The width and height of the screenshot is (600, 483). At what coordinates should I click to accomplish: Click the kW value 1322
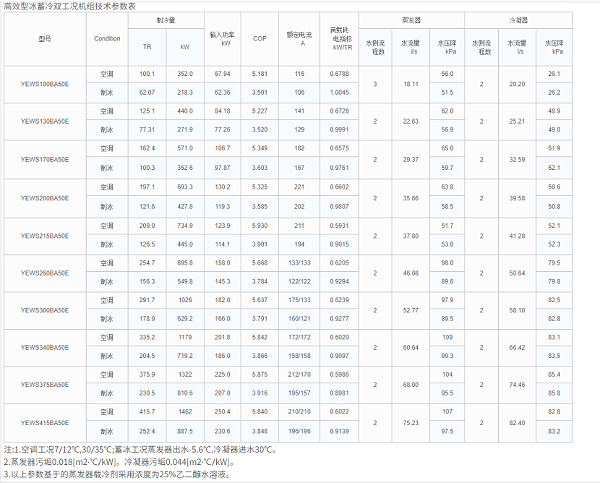[x=185, y=374]
